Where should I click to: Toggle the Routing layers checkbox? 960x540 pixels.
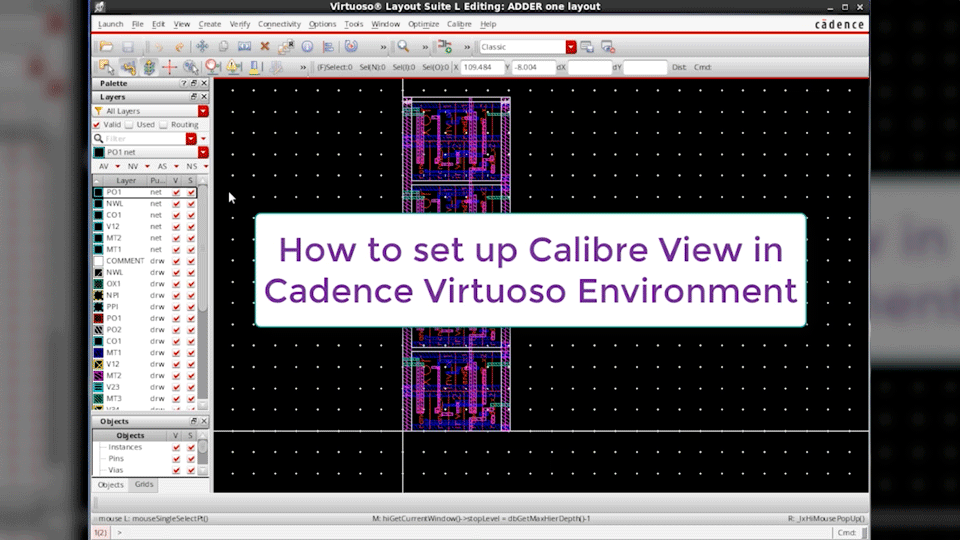(164, 125)
